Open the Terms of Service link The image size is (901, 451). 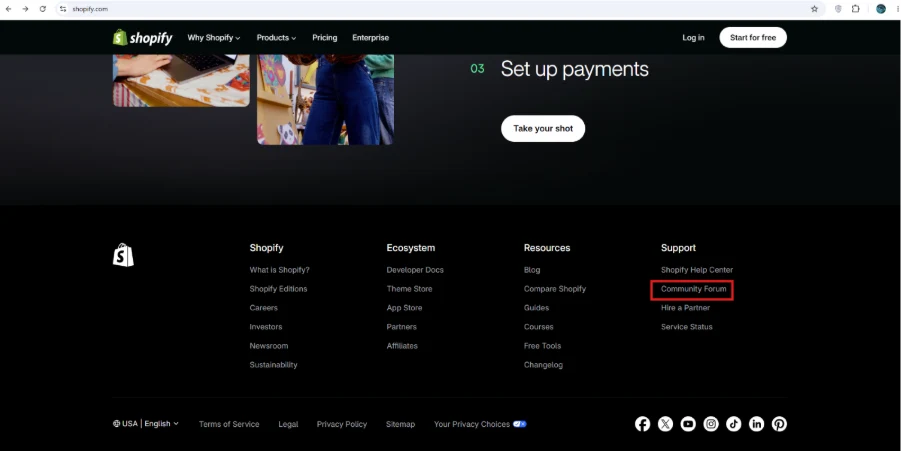tap(229, 424)
